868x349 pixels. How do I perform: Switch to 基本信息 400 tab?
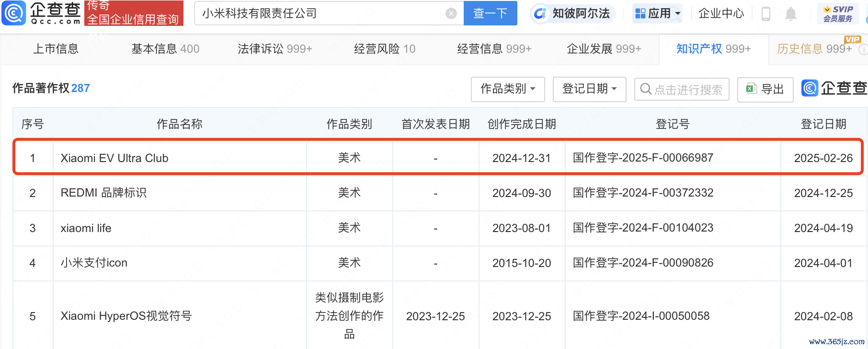coord(165,49)
